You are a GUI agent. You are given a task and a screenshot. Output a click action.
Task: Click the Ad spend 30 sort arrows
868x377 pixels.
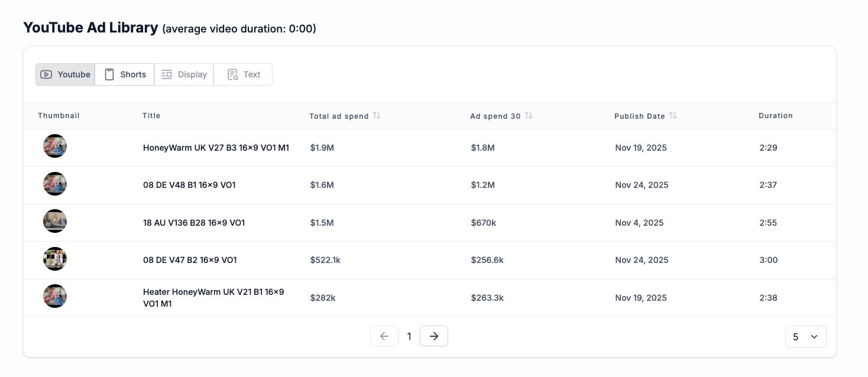[529, 116]
